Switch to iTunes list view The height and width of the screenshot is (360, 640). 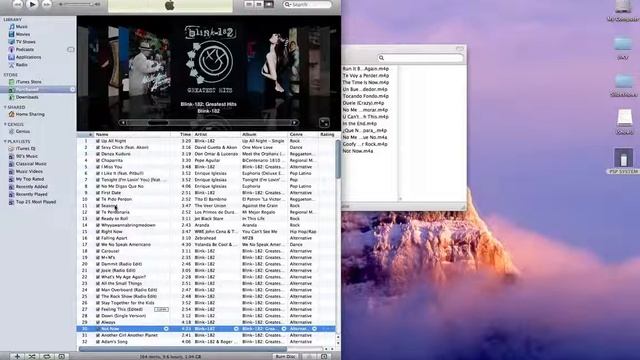tap(249, 4)
